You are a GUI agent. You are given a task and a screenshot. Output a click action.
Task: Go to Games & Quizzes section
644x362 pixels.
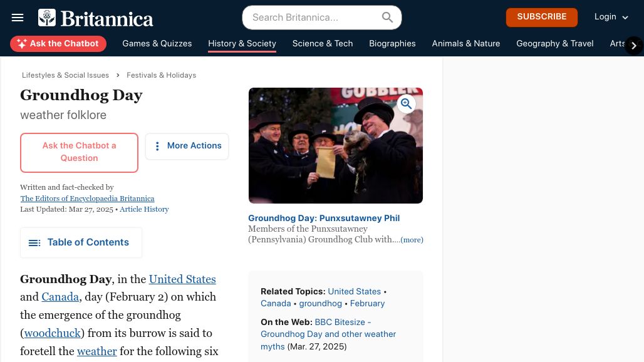[x=157, y=43]
